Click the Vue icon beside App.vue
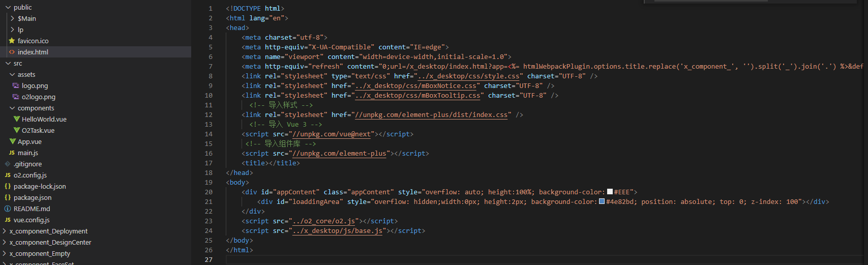The width and height of the screenshot is (868, 265). tap(13, 141)
